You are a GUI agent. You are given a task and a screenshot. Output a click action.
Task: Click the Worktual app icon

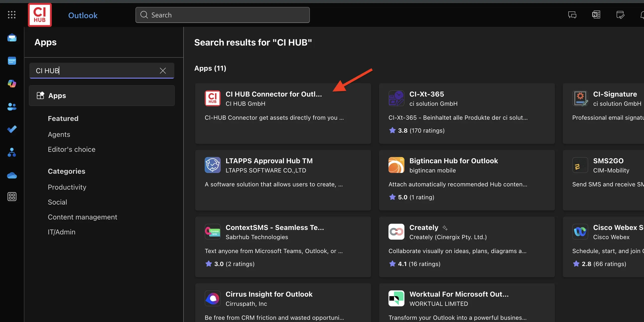[x=396, y=298]
